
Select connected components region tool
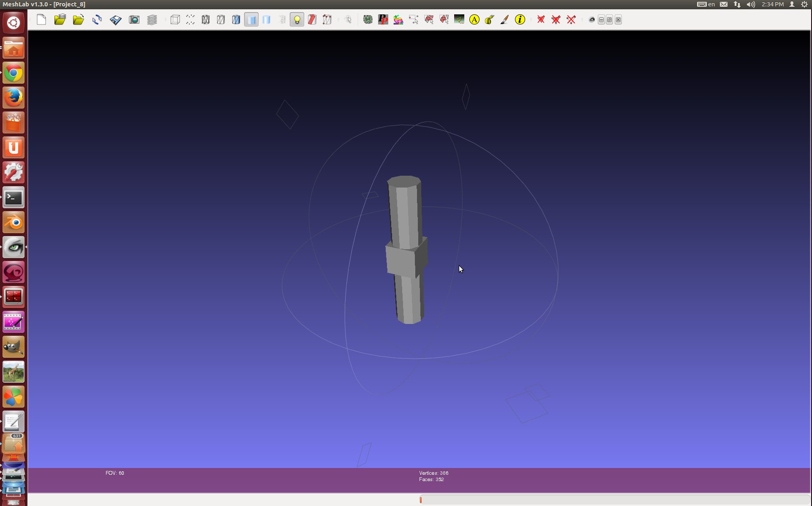tap(444, 19)
